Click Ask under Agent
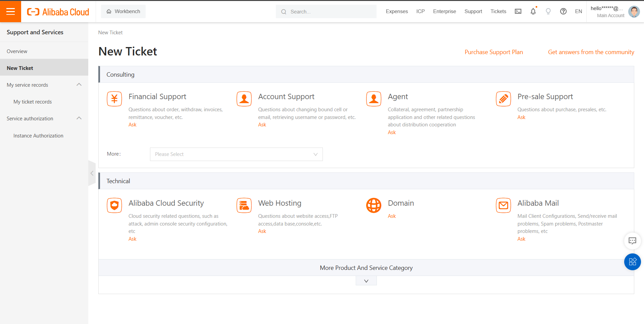The width and height of the screenshot is (644, 324). [x=392, y=132]
